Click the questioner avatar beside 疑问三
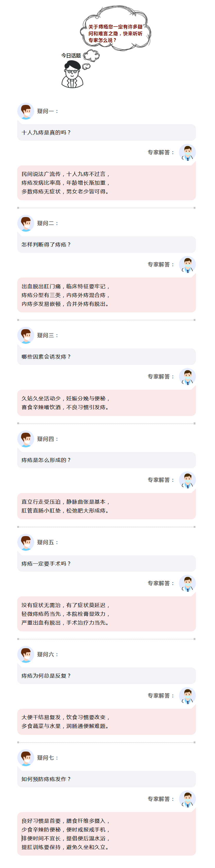 pos(25,335)
